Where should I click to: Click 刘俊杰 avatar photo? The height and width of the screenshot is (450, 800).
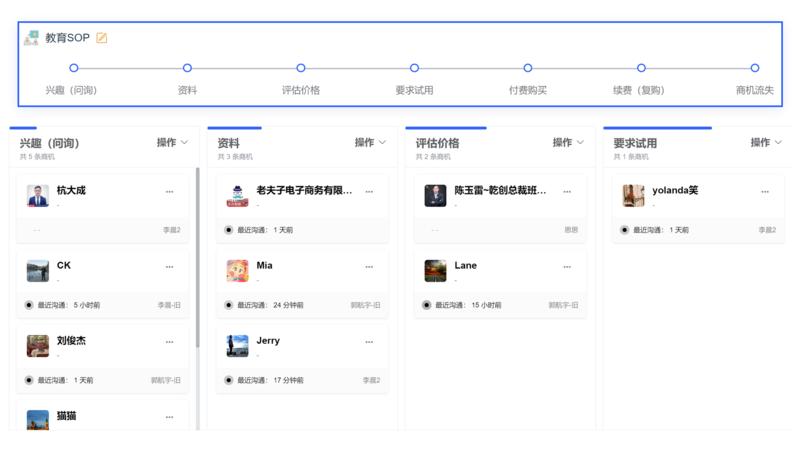click(38, 346)
